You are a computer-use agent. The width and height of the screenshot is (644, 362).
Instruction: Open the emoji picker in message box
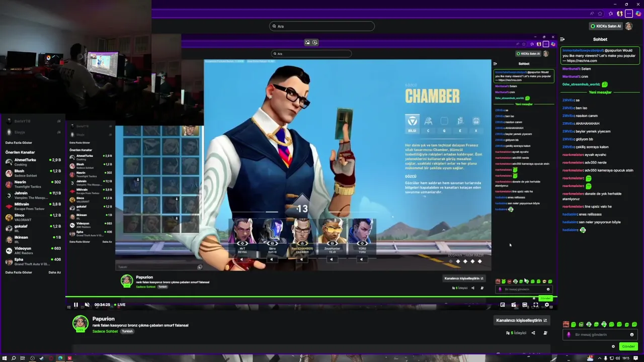pos(632,335)
